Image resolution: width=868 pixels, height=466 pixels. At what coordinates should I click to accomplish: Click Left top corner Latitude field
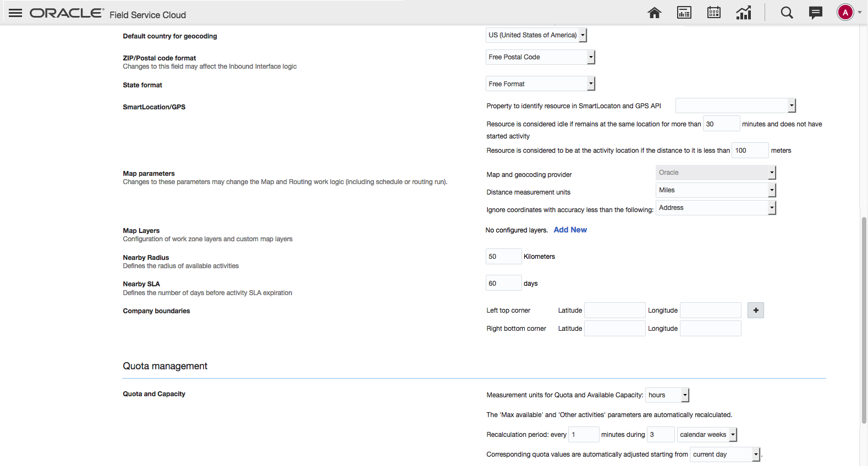[614, 310]
